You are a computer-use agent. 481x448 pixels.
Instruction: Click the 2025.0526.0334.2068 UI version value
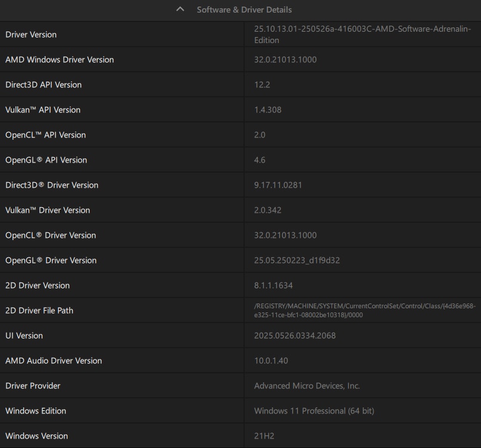coord(295,336)
